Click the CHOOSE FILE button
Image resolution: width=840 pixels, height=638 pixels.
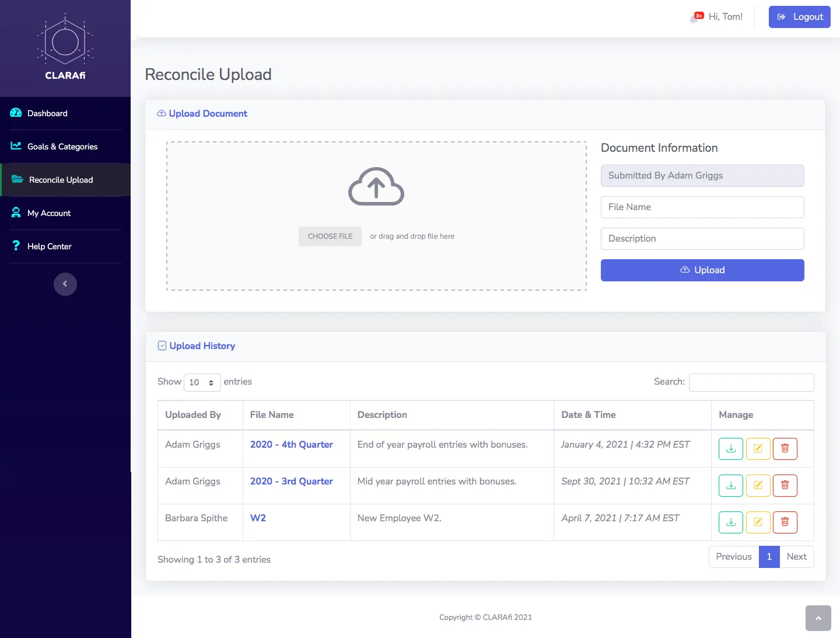pyautogui.click(x=330, y=236)
